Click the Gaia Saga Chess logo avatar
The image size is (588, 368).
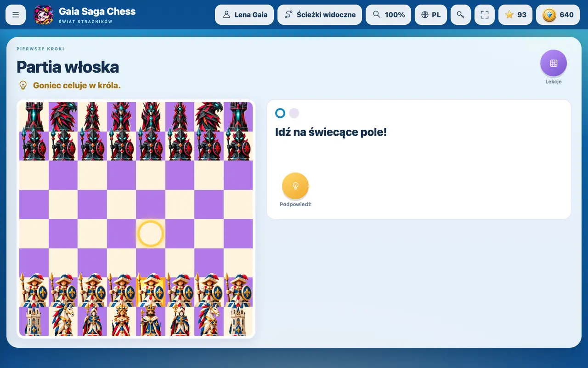44,15
